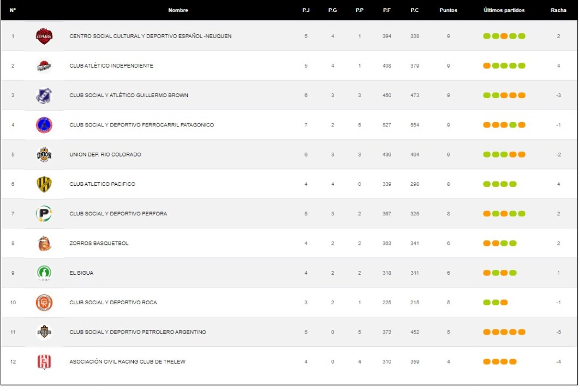The width and height of the screenshot is (580, 392).
Task: Open the Ferrocarril Patagonico team badge
Action: pos(44,125)
